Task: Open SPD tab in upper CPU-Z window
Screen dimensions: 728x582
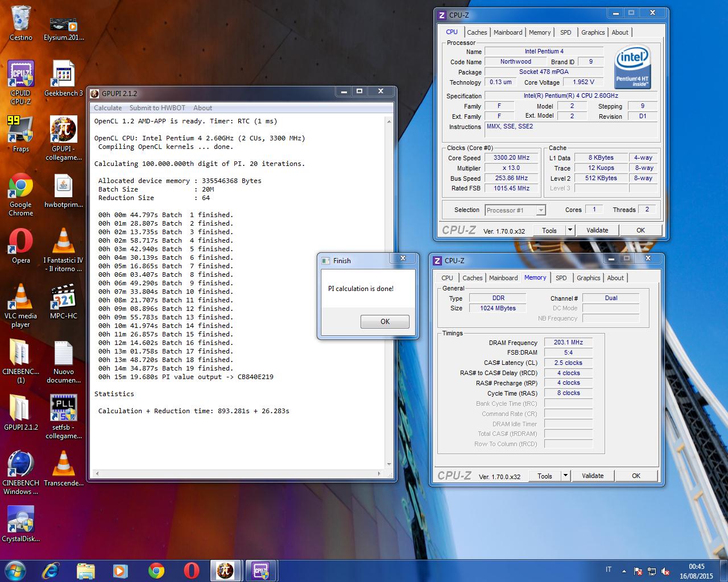Action: click(x=565, y=32)
